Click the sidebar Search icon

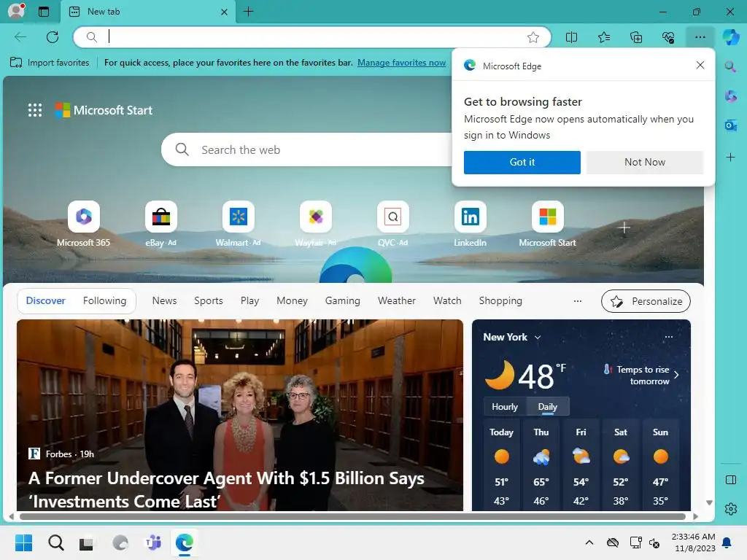coord(730,66)
